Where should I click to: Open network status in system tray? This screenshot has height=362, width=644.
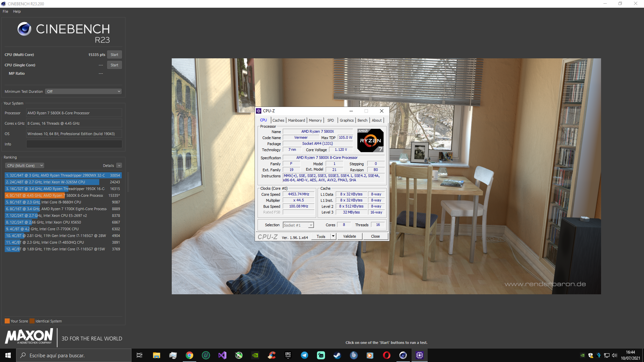pyautogui.click(x=607, y=355)
